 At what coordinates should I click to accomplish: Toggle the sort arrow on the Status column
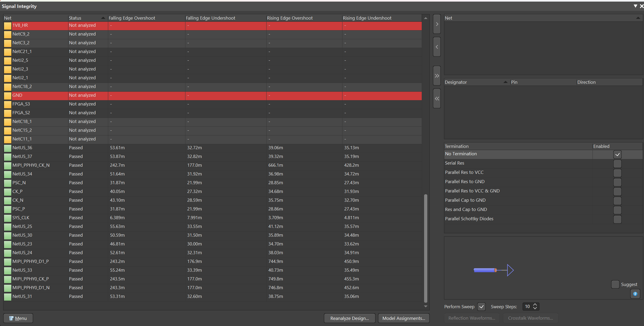[103, 17]
